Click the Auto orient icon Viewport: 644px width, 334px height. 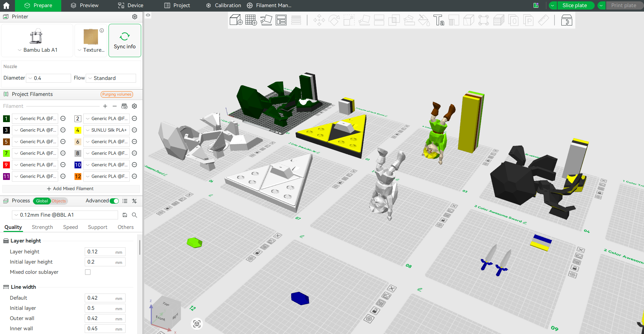tap(266, 20)
